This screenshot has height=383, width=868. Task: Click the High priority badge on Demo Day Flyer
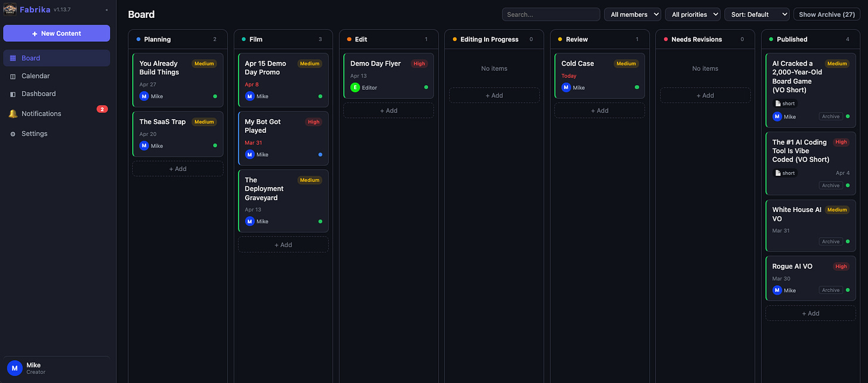419,64
